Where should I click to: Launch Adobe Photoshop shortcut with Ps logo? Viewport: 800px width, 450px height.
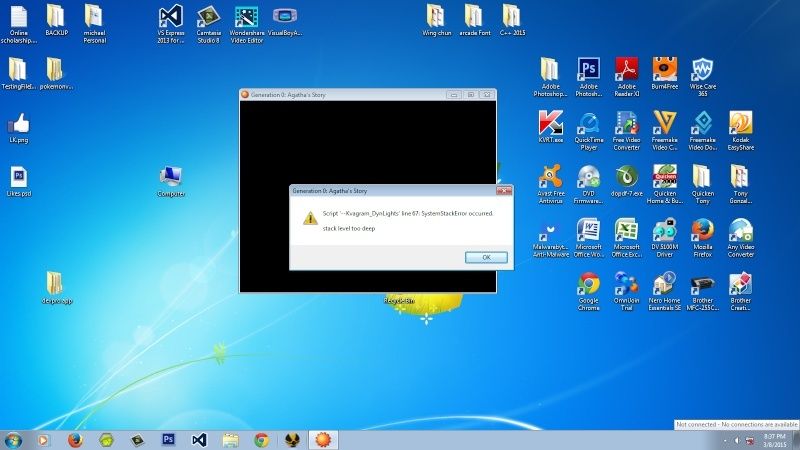(x=588, y=77)
